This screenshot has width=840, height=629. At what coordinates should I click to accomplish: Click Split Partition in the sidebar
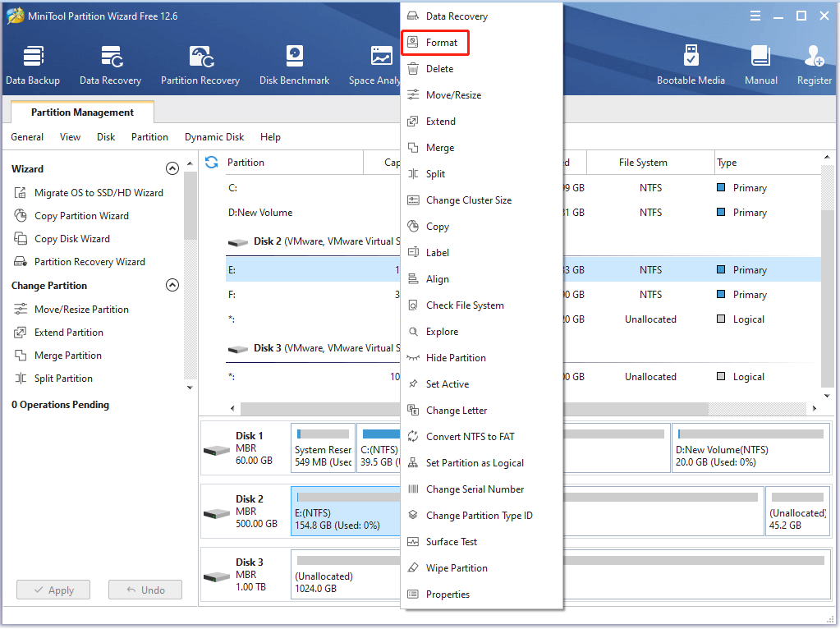(x=53, y=379)
